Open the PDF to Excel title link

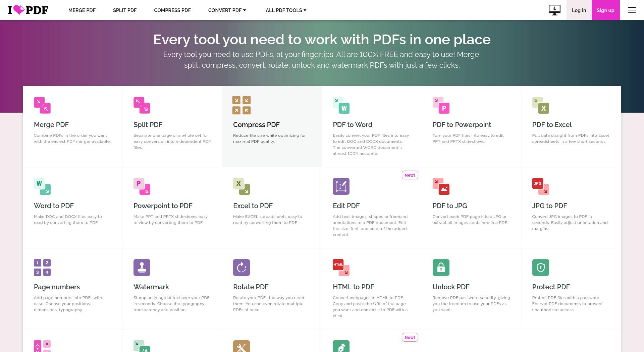(552, 125)
